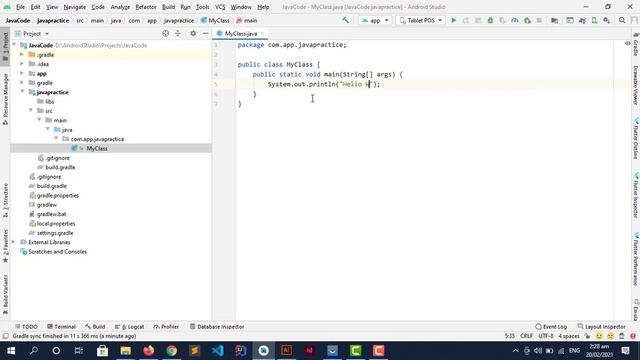Viewport: 640px width, 360px height.
Task: Click Select Opened File target icon
Action: coord(165,33)
